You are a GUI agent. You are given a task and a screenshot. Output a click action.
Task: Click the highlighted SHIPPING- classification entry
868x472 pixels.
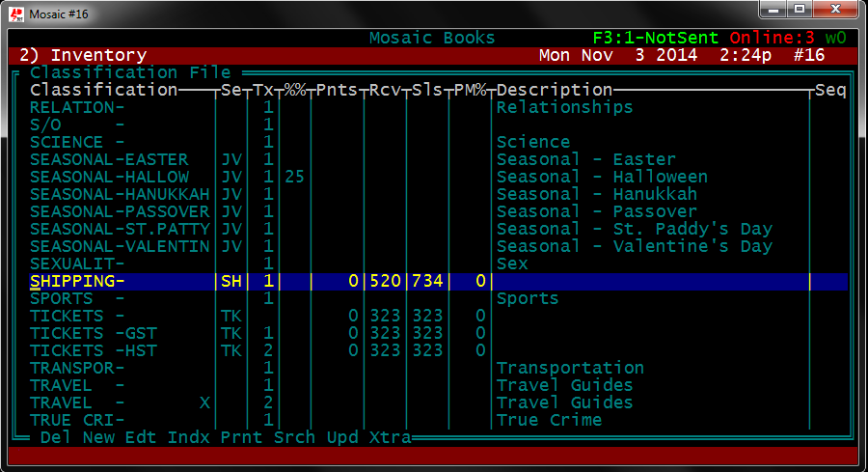click(77, 281)
